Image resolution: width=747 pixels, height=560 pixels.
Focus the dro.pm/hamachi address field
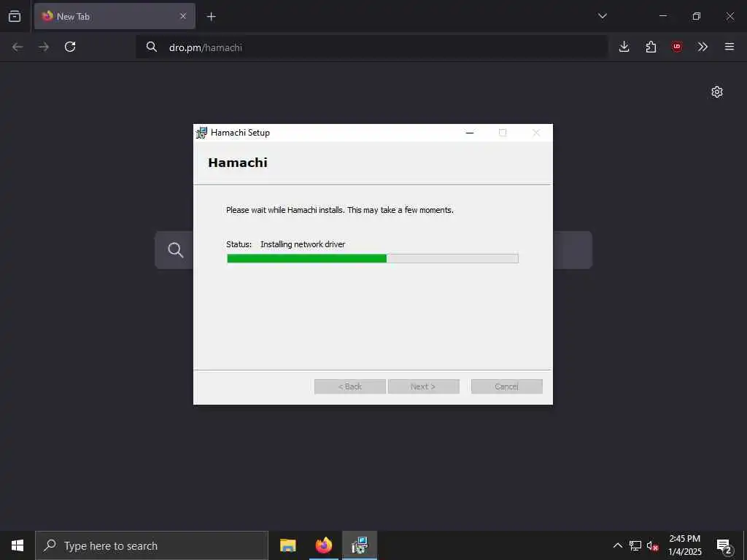371,47
